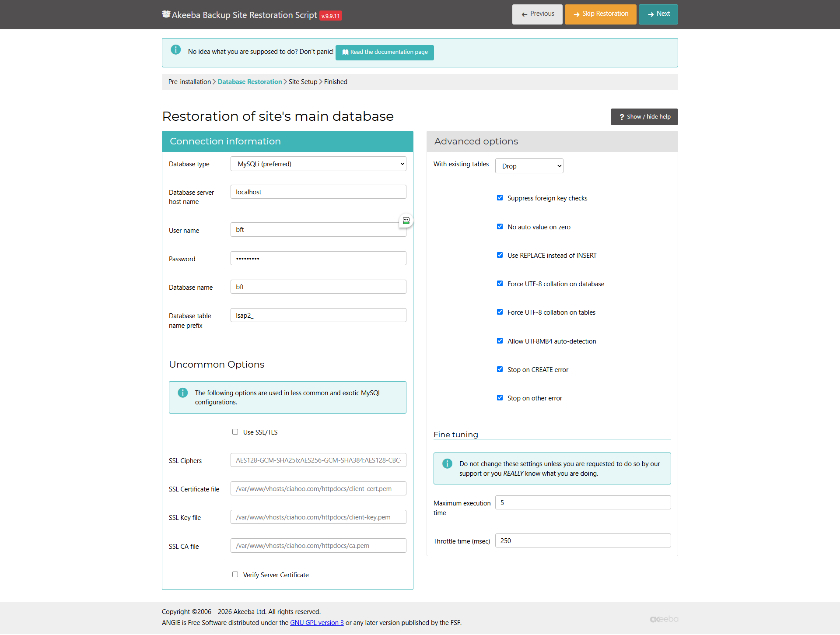The width and height of the screenshot is (840, 635).
Task: Select the Database Restoration breadcrumb step
Action: click(250, 82)
